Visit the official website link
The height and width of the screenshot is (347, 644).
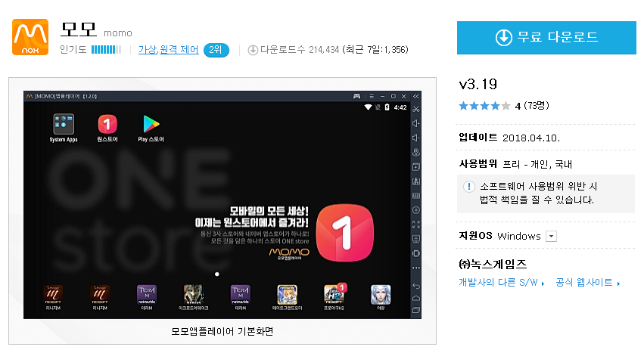coord(588,283)
